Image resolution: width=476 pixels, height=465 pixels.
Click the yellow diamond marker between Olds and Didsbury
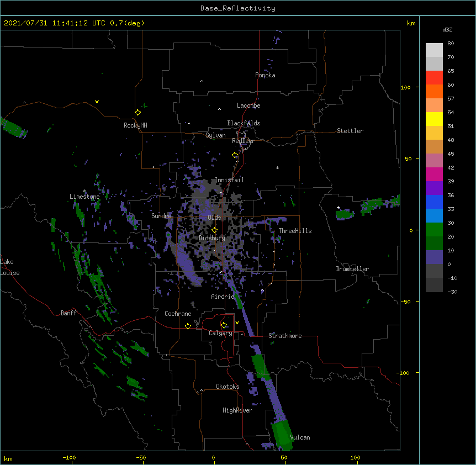click(214, 230)
